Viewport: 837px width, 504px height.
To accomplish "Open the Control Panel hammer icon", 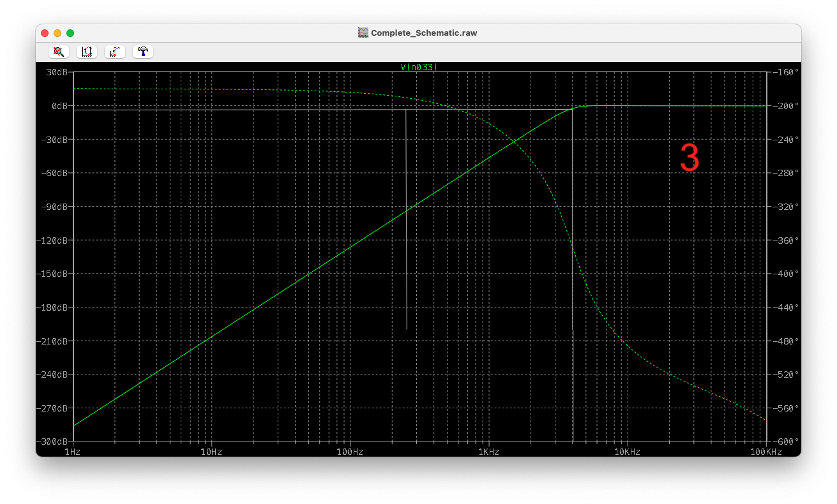I will point(143,52).
